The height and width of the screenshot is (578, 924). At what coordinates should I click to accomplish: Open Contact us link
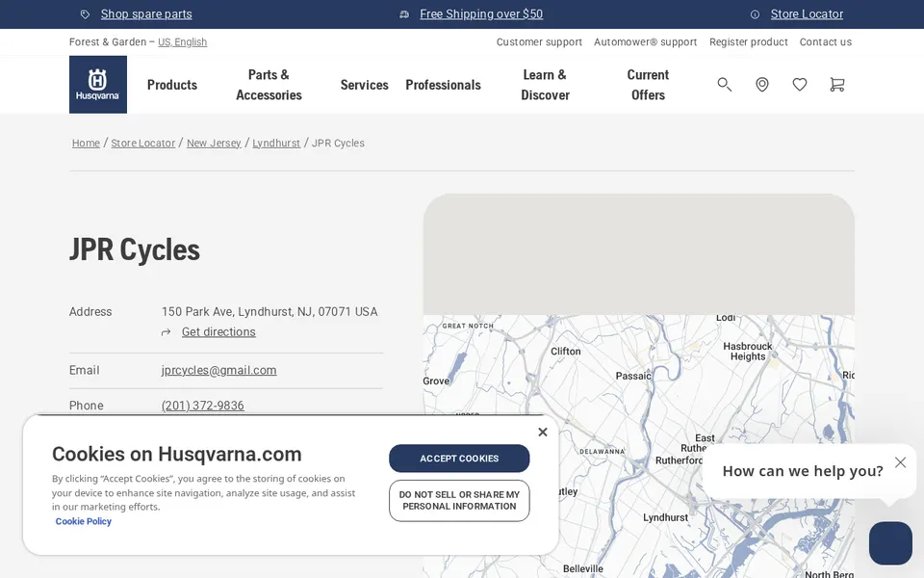(x=826, y=41)
